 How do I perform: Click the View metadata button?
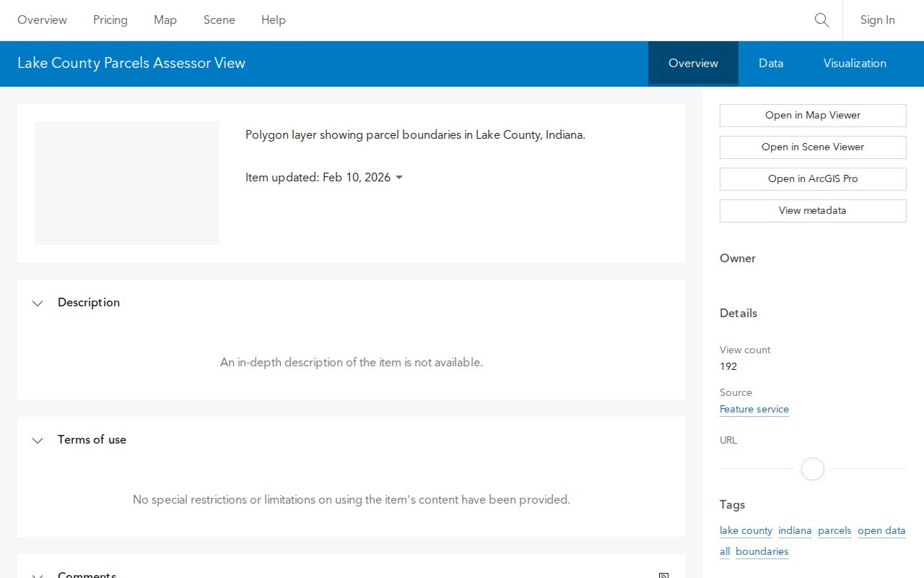pos(813,211)
